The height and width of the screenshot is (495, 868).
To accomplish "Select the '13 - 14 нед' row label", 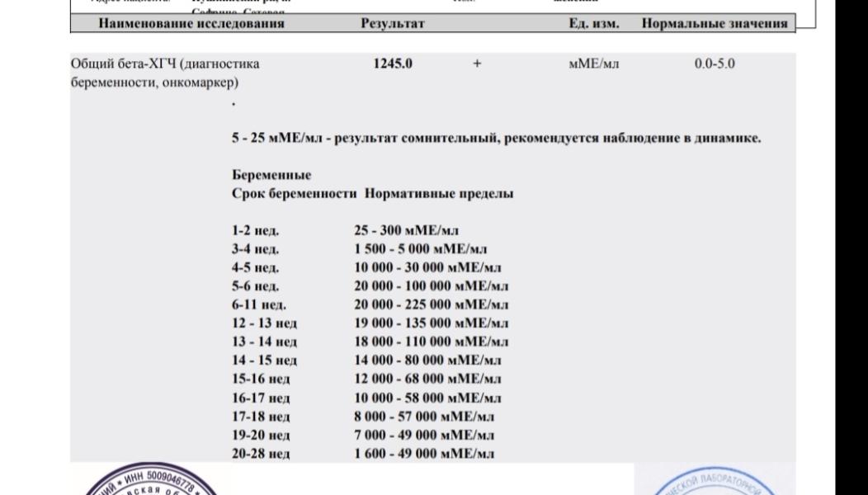I will pyautogui.click(x=264, y=342).
